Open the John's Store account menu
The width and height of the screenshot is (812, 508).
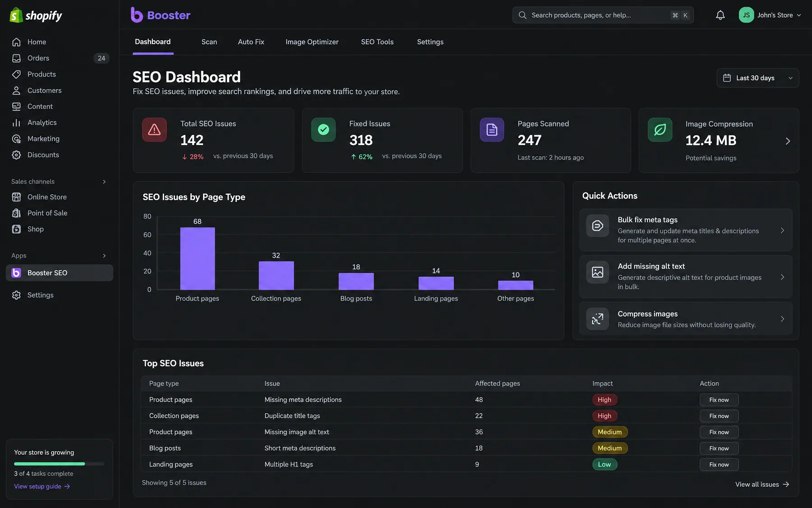(770, 15)
